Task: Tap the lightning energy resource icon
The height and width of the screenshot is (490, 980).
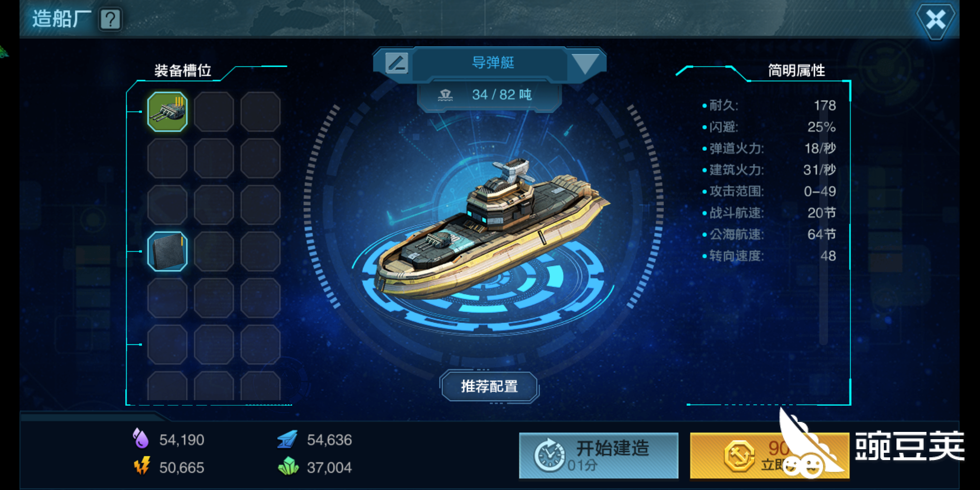Action: (x=142, y=466)
